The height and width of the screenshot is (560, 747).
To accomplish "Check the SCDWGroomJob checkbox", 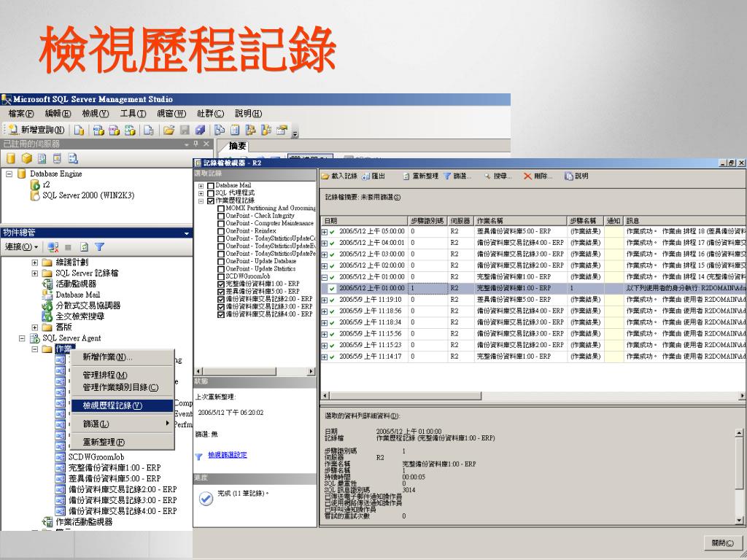I will tap(220, 276).
